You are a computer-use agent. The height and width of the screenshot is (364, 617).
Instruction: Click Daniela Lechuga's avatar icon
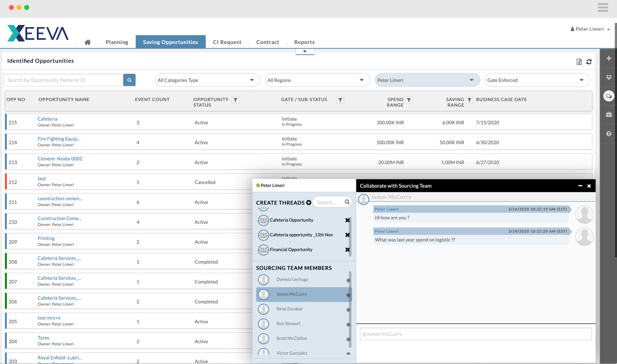(264, 279)
